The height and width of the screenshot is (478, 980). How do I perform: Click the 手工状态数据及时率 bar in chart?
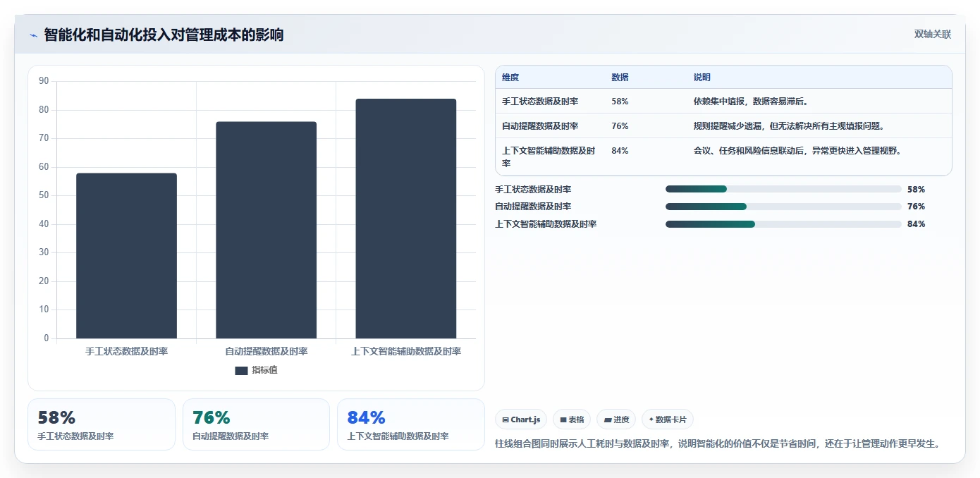[x=127, y=256]
